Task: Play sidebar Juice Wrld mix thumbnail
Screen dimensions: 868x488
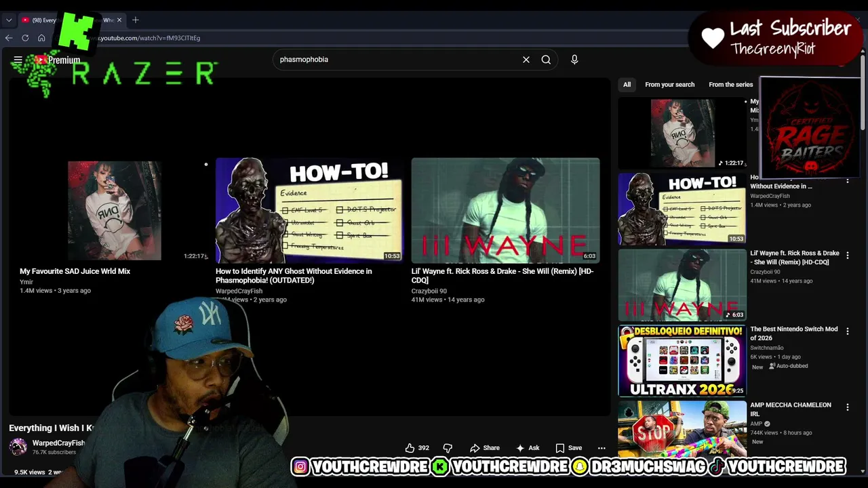Action: click(x=682, y=134)
